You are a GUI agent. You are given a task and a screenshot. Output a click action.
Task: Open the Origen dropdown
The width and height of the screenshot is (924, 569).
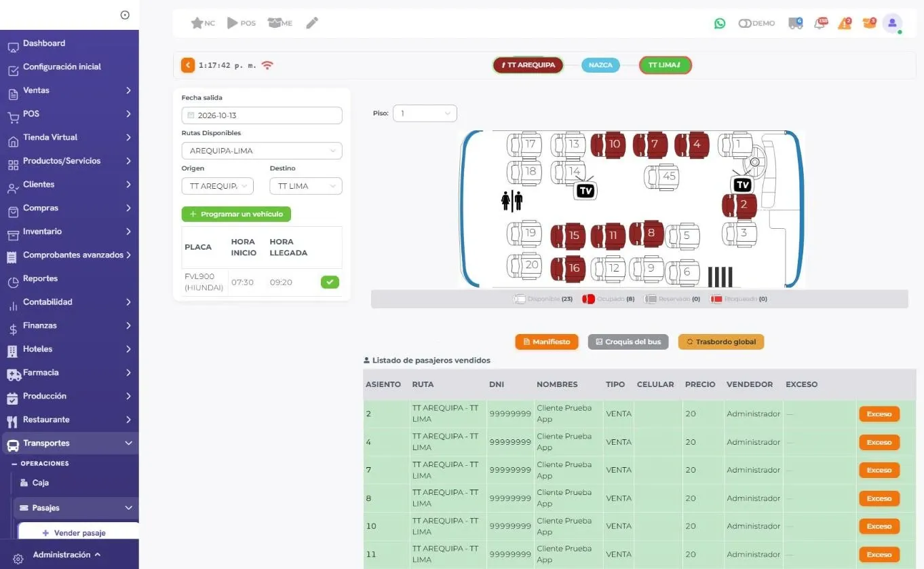coord(218,186)
